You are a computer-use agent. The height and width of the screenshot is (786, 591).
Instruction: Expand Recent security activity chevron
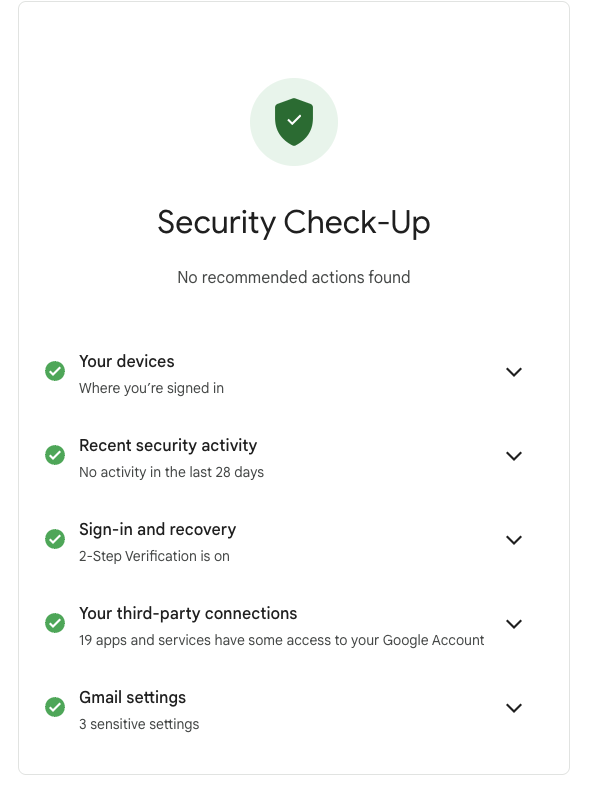pyautogui.click(x=514, y=456)
